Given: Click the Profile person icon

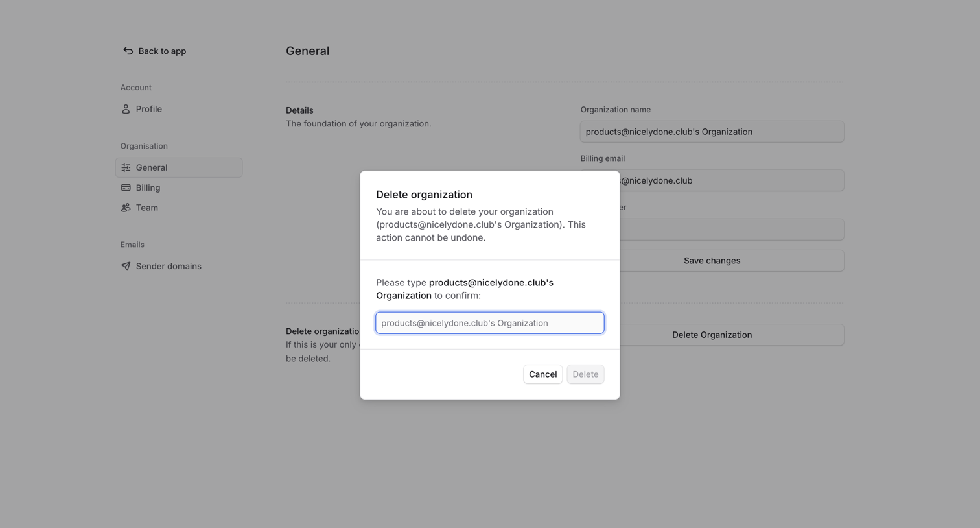Looking at the screenshot, I should 126,109.
